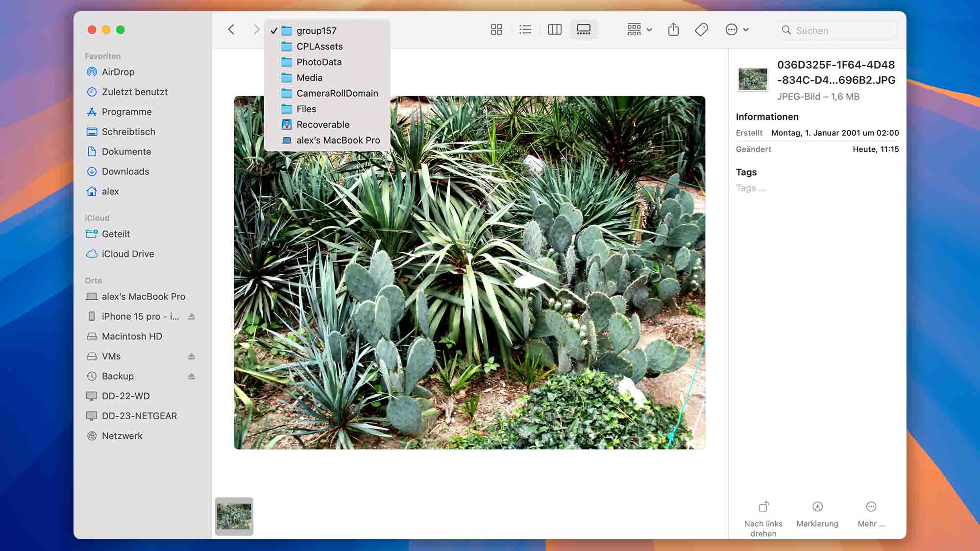
Task: Open AirDrop in the sidebar
Action: (142, 72)
